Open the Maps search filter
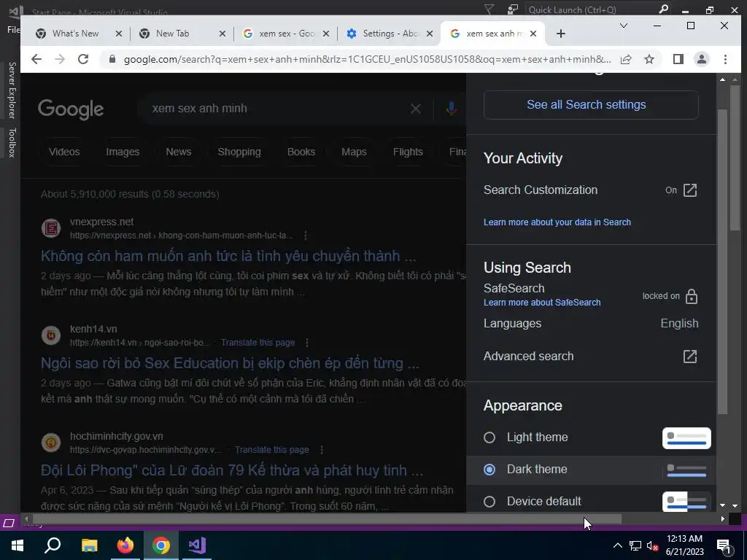The height and width of the screenshot is (560, 747). click(354, 152)
